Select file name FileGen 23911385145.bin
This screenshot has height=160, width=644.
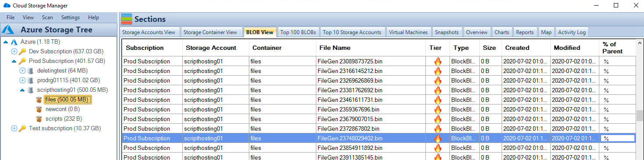click(350, 157)
